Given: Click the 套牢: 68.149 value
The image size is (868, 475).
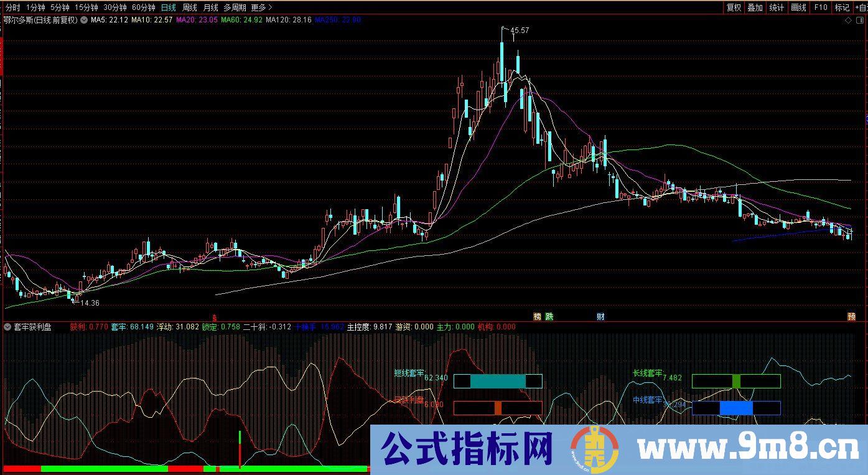Looking at the screenshot, I should (133, 326).
